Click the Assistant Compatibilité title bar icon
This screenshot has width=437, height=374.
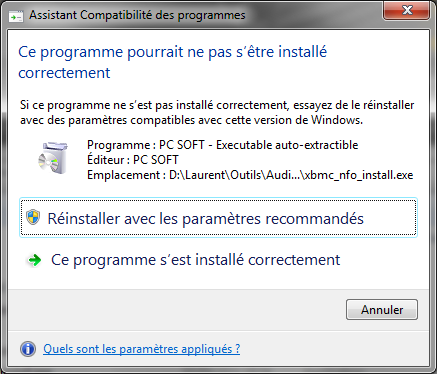(16, 16)
